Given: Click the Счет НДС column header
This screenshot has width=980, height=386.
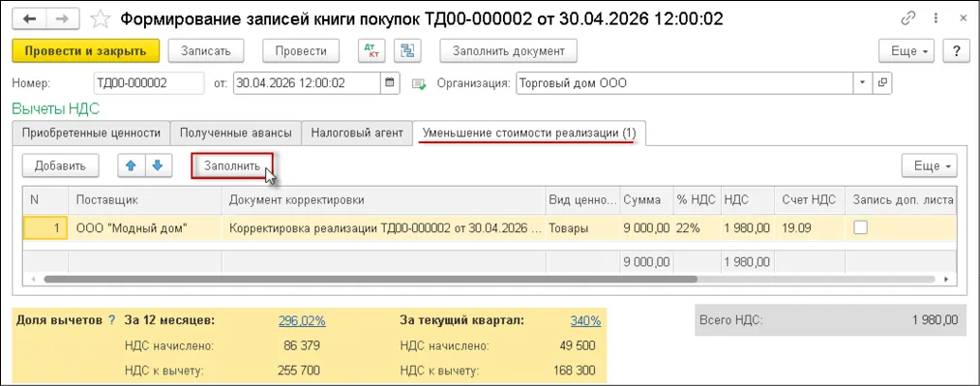Looking at the screenshot, I should (810, 200).
